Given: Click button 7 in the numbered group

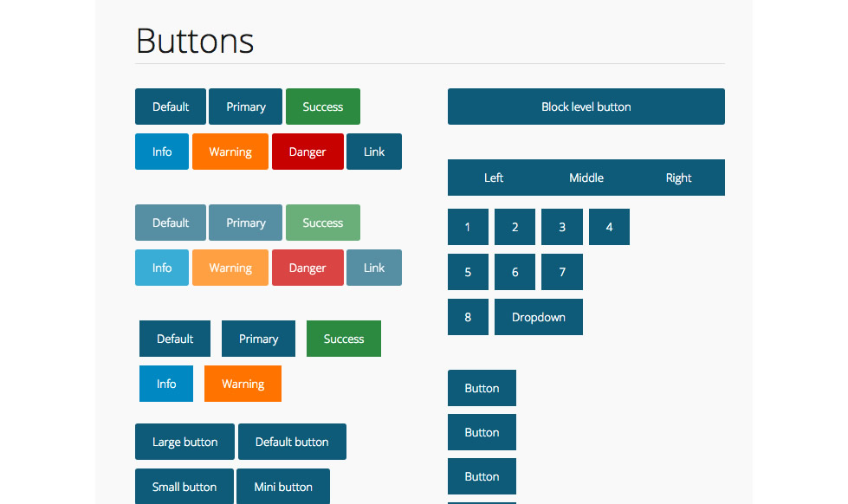Looking at the screenshot, I should click(x=561, y=271).
